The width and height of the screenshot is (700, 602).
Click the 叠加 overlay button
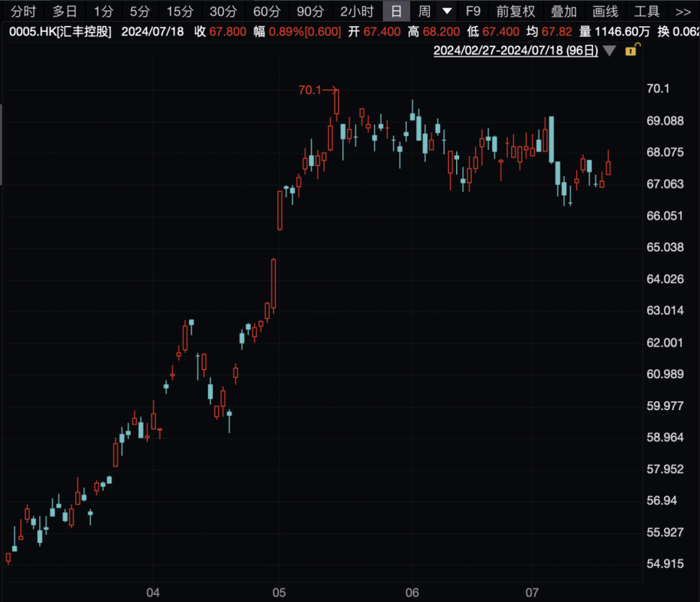(x=564, y=11)
